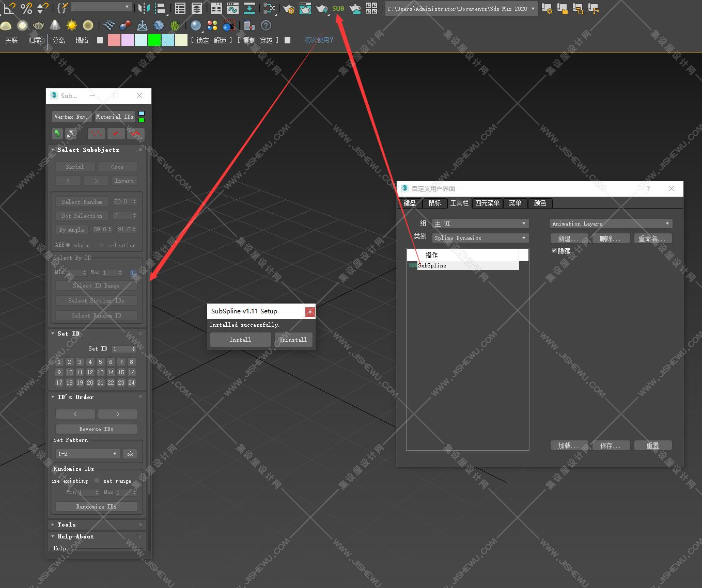Pick the lavender color swatch
The image size is (702, 588).
tap(128, 40)
